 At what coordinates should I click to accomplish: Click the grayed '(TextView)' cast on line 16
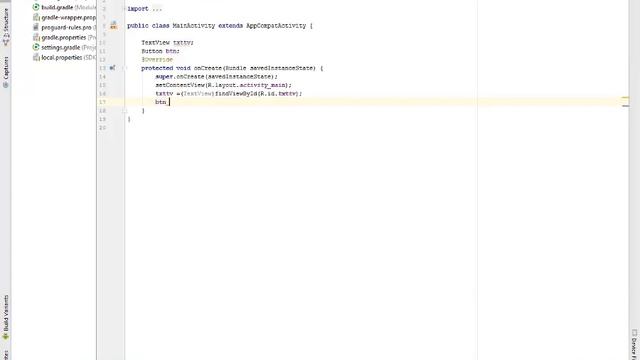click(x=198, y=93)
